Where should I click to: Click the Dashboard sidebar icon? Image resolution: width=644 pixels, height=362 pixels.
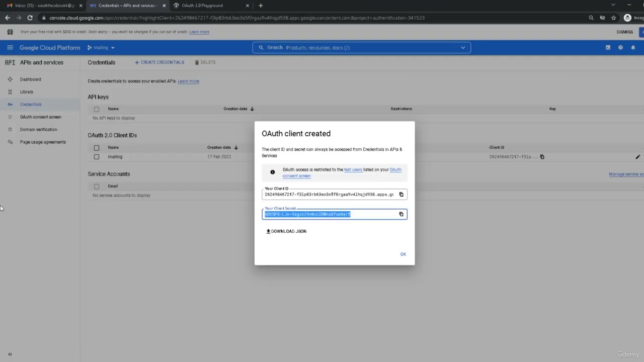(10, 79)
